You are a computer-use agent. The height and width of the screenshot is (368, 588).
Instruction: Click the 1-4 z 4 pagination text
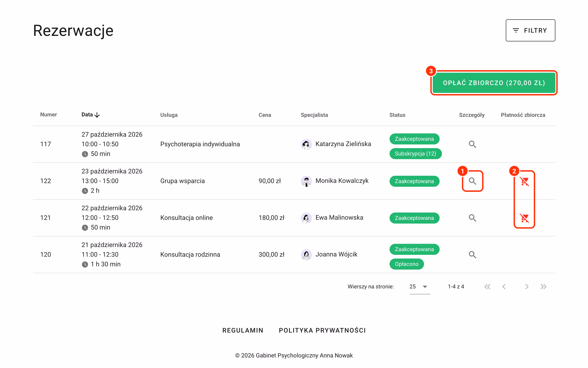(456, 287)
